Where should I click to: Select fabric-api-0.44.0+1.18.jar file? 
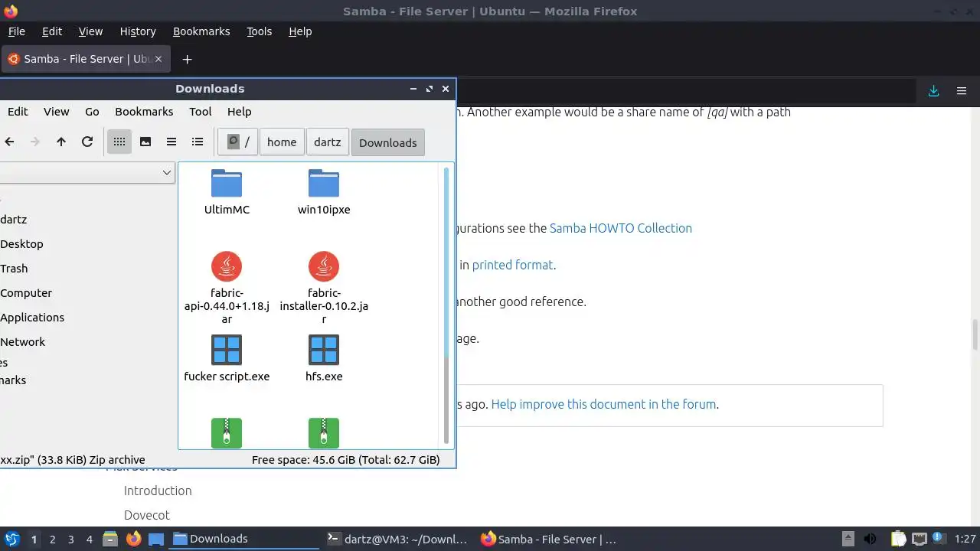[227, 288]
